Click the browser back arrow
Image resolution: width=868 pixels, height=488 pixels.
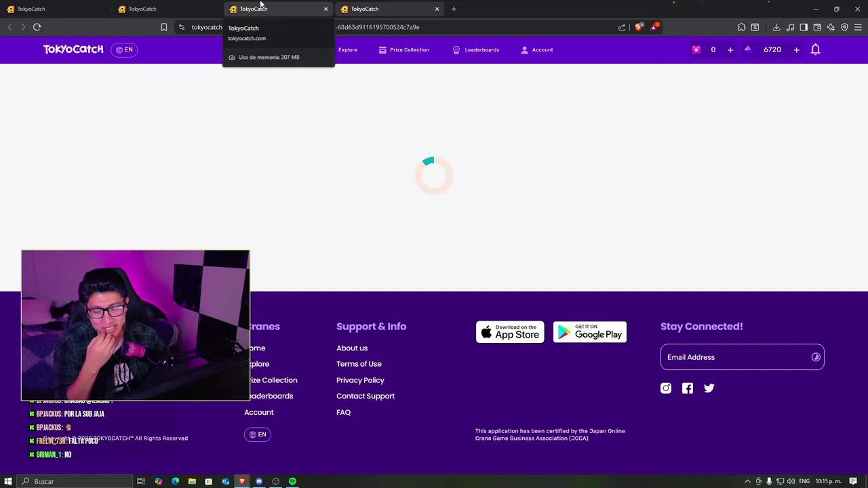[x=9, y=27]
